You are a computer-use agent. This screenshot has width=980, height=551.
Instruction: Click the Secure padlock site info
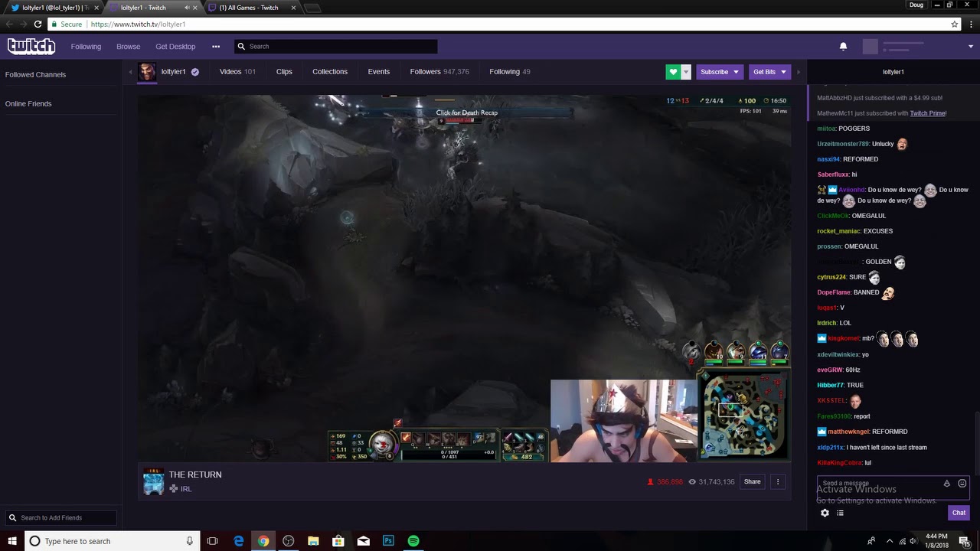(67, 24)
